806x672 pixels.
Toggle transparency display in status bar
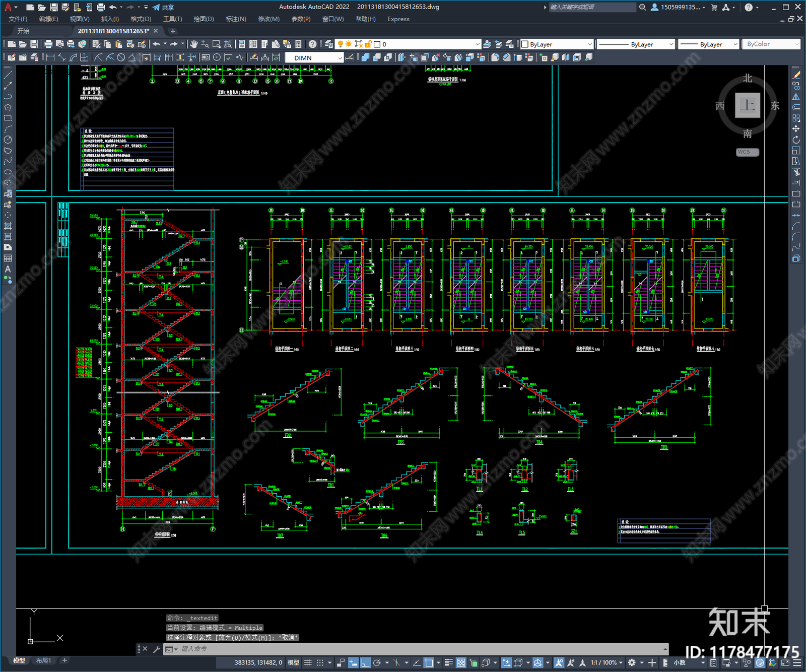tap(461, 662)
